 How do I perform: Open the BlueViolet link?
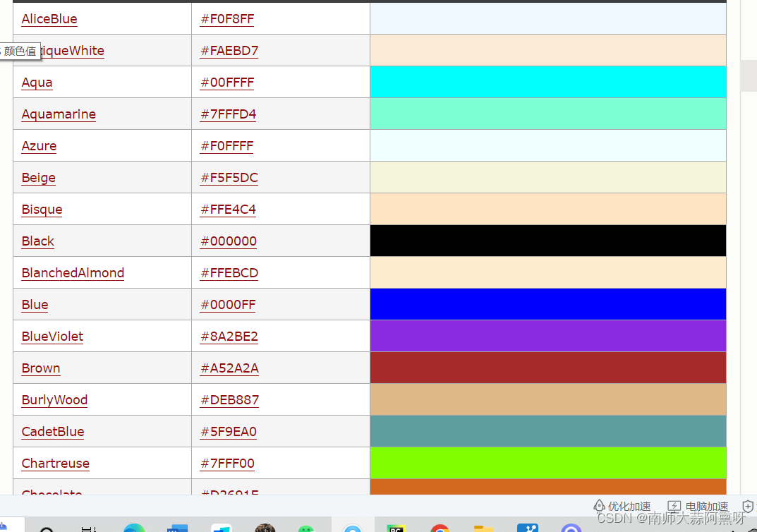coord(53,337)
